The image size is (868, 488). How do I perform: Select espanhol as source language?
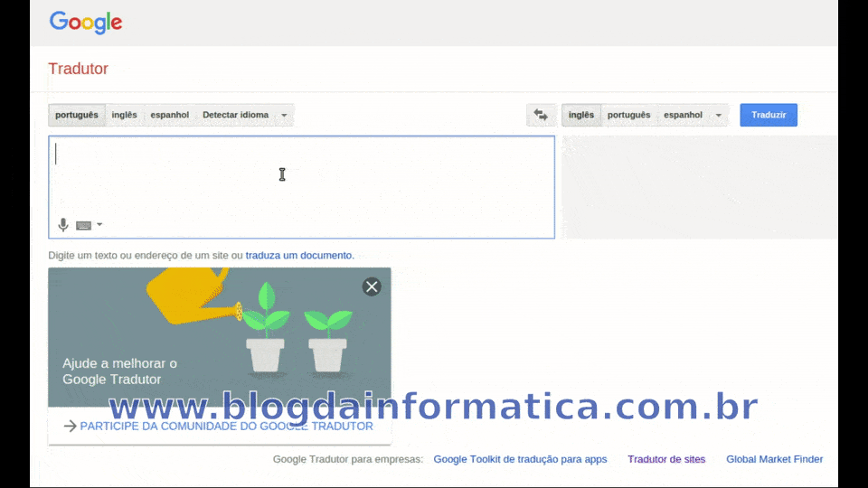[169, 115]
